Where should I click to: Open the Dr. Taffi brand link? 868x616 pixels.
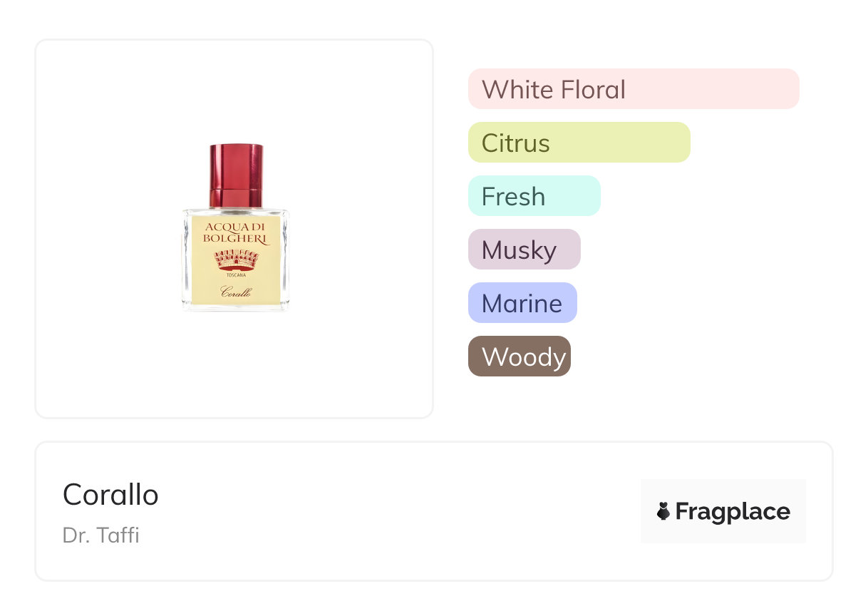coord(101,535)
